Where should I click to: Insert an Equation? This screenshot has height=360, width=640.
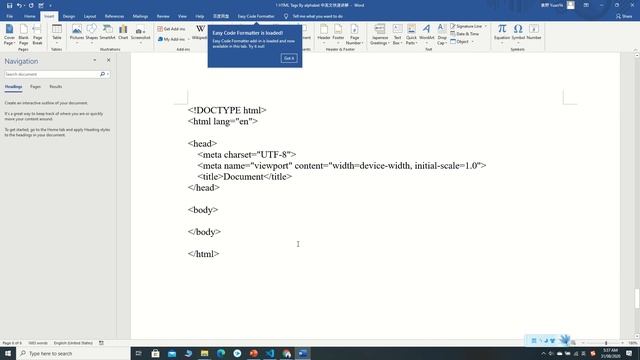pos(502,33)
